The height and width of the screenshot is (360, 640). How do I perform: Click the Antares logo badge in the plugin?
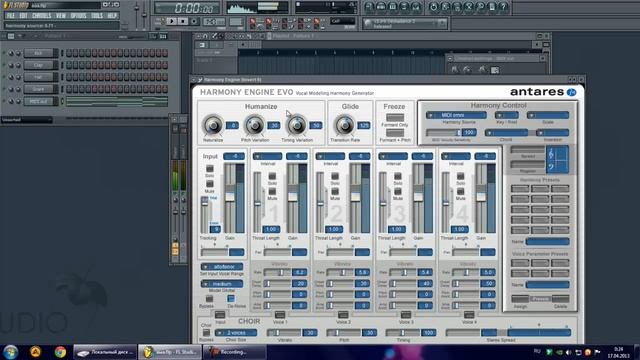(571, 92)
